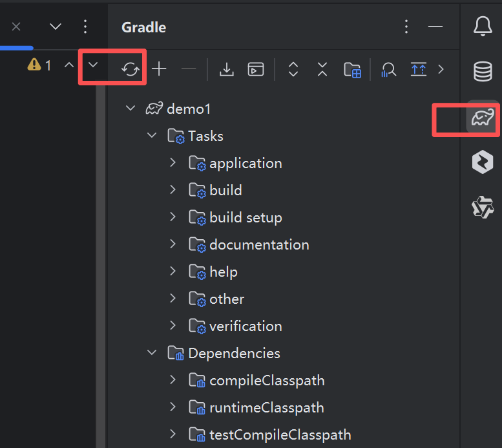
Task: Click the Analyze Dependencies magnifier icon
Action: 389,69
